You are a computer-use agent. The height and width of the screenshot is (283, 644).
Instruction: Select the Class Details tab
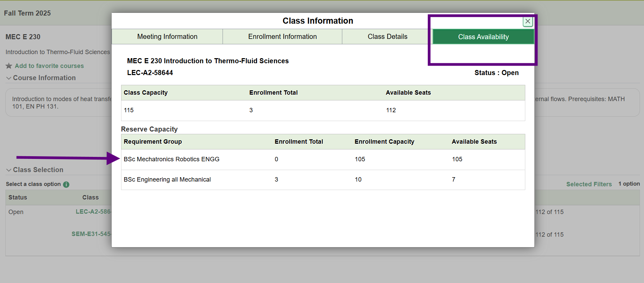point(387,37)
